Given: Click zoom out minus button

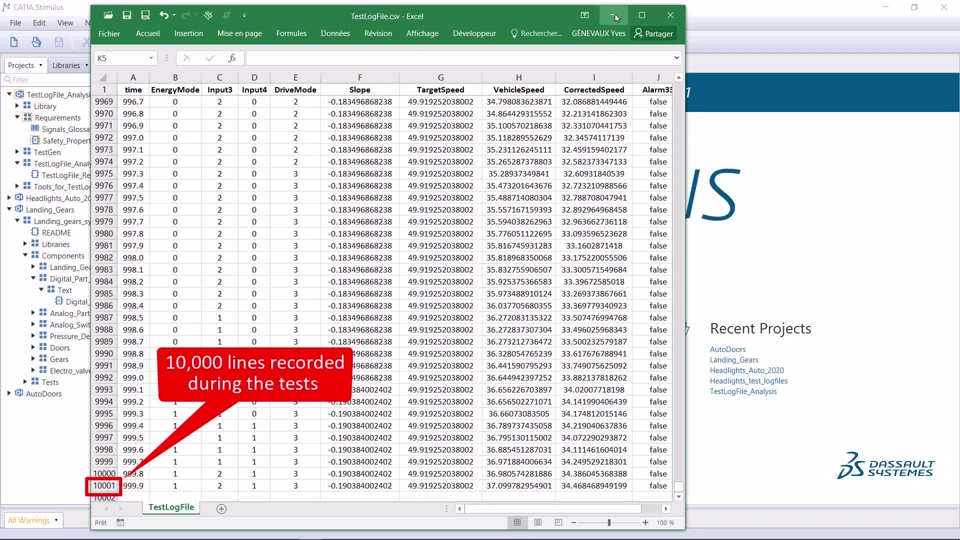Looking at the screenshot, I should [574, 523].
